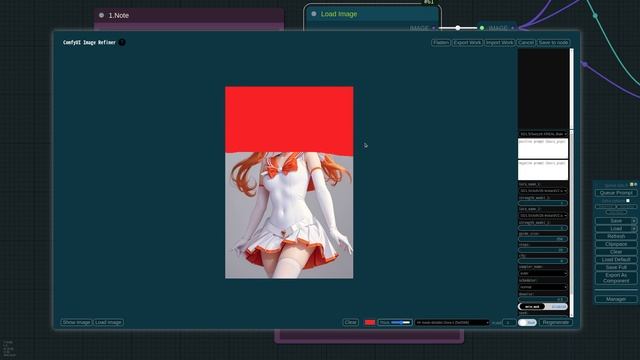Click the Load image button
The width and height of the screenshot is (640, 360).
[x=108, y=322]
